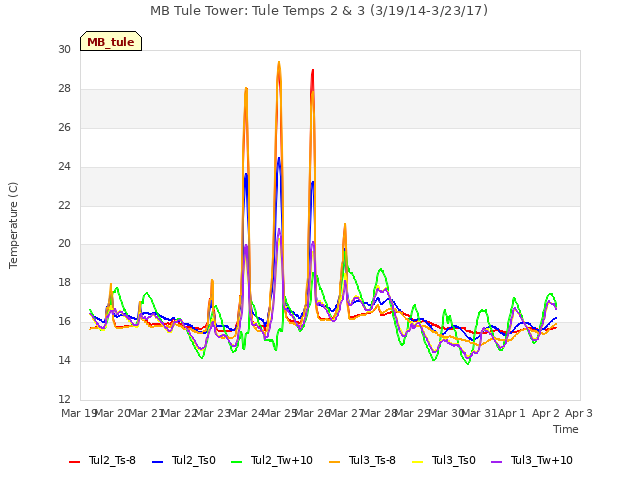
Task: Click the 28 y-axis tick label
Action: coord(64,89)
